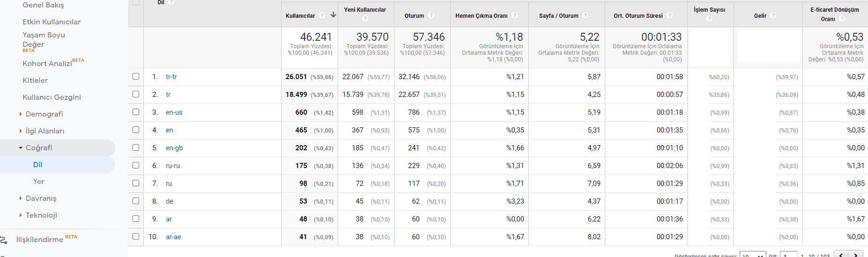Open the rows-per-page dropdown
Image resolution: width=868 pixels, height=257 pixels.
click(752, 255)
